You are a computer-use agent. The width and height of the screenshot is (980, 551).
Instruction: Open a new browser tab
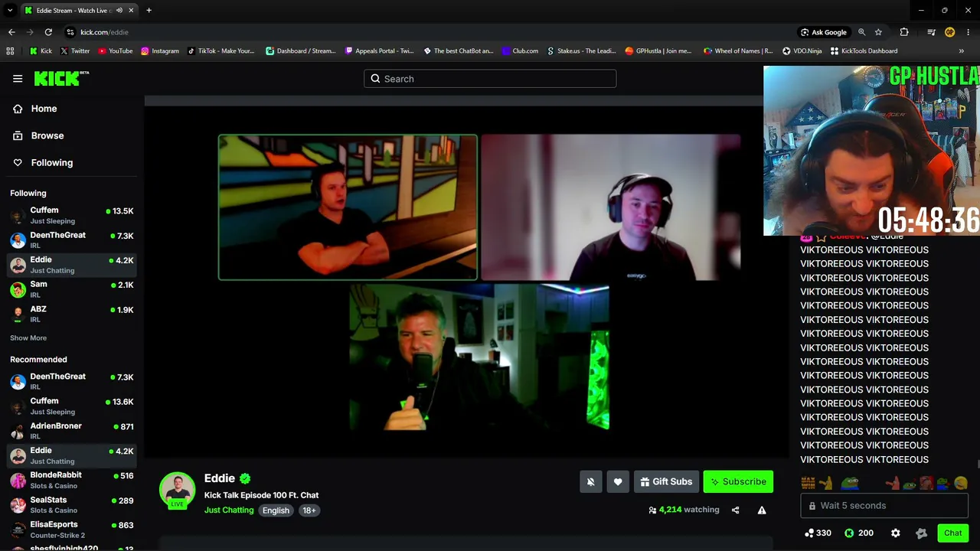click(x=149, y=11)
